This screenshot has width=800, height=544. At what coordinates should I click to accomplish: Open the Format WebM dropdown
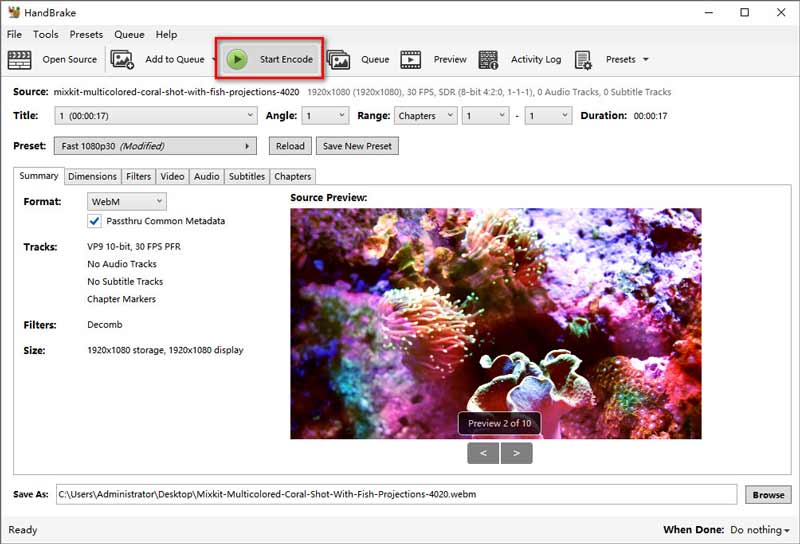127,202
